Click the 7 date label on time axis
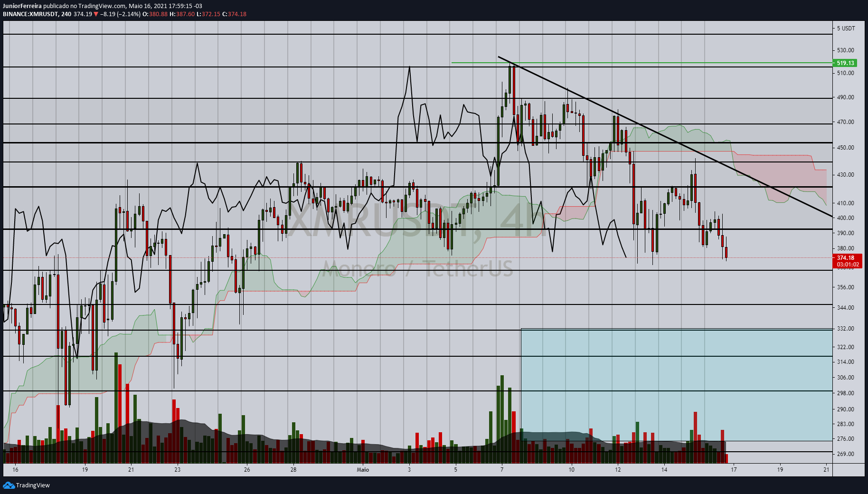 [502, 469]
